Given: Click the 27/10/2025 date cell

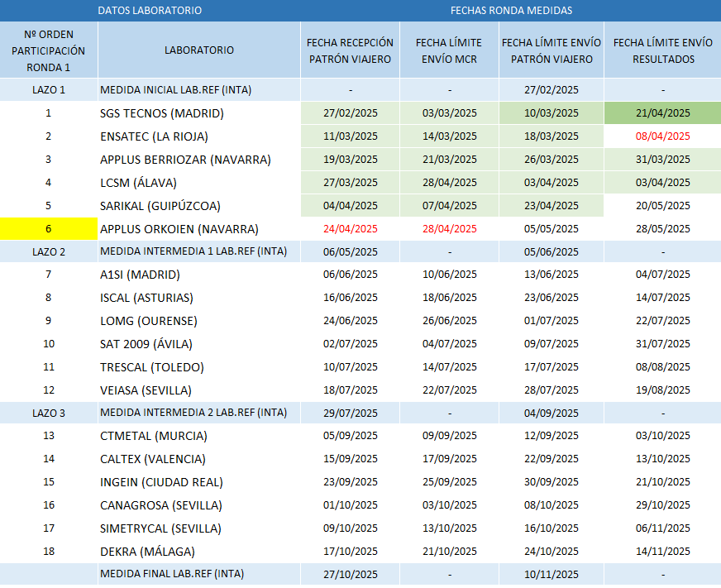Looking at the screenshot, I should point(350,574).
